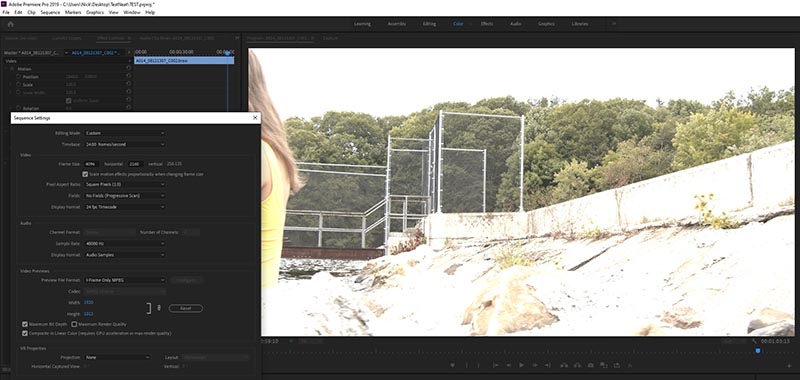Click the Extract button icon
The height and width of the screenshot is (380, 800).
coord(578,365)
